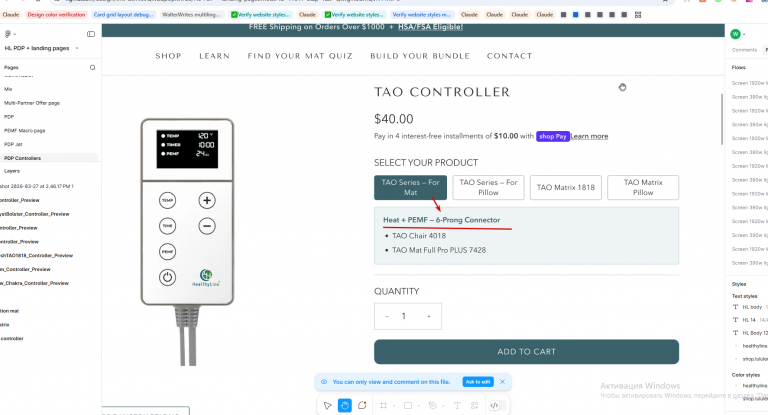
Task: Select TAO Series – For Mat option
Action: (410, 187)
